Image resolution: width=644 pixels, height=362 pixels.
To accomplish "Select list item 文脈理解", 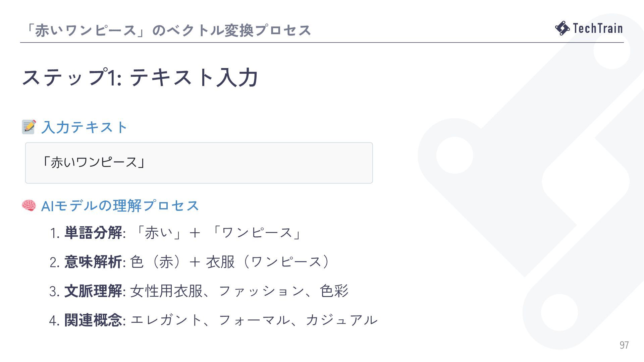I will click(199, 291).
